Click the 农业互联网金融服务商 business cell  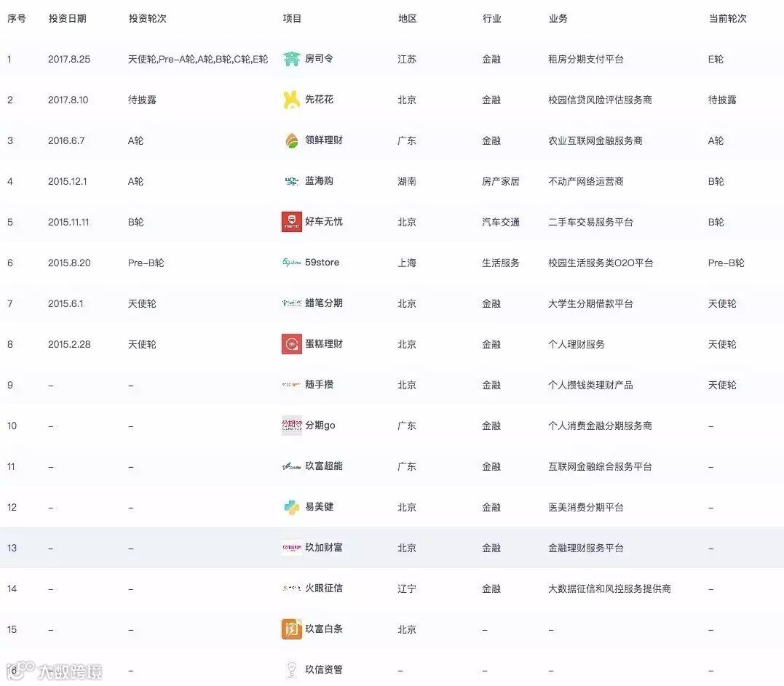(595, 140)
